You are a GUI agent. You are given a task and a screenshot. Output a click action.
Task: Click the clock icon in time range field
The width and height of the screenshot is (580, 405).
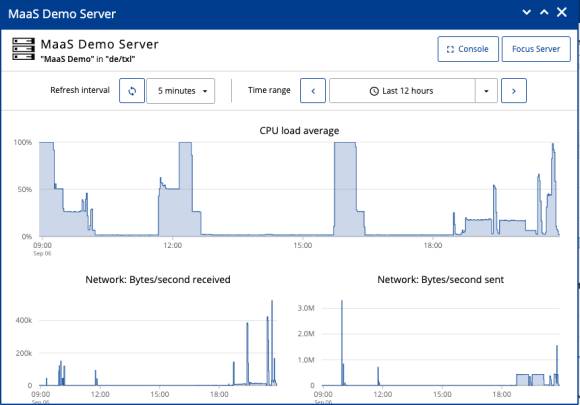pos(374,91)
